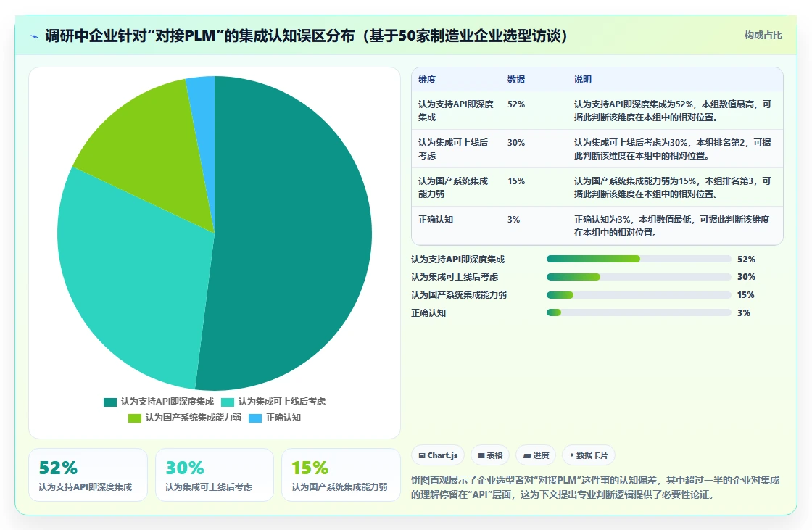Click the green legend color box
The height and width of the screenshot is (530, 812).
point(135,418)
